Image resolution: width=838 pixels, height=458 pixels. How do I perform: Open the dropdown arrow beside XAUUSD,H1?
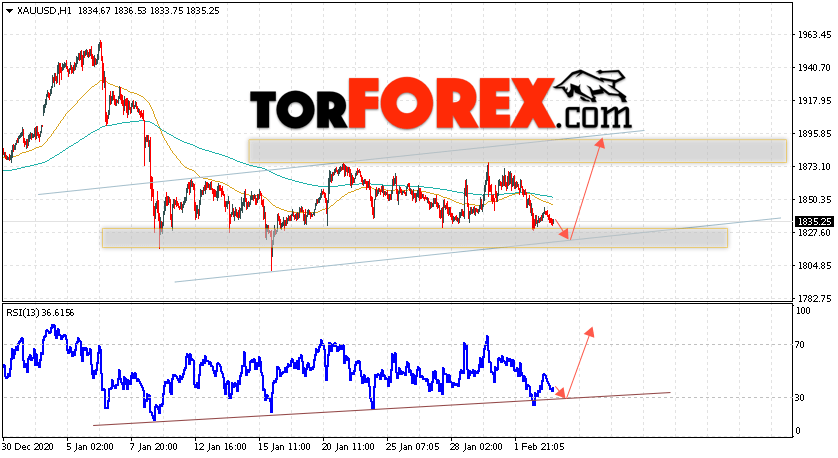point(9,11)
